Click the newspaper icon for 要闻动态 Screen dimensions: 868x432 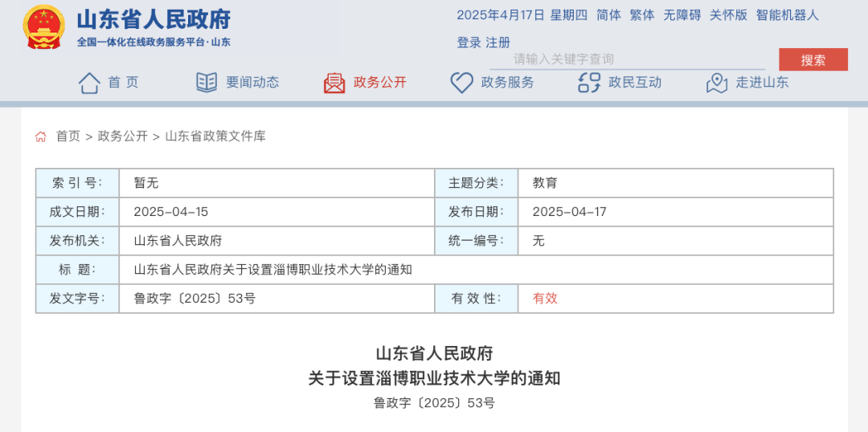(x=207, y=83)
